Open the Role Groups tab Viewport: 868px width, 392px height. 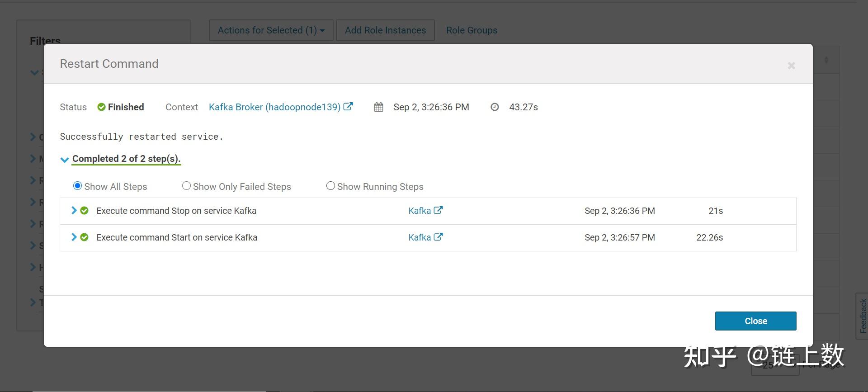tap(472, 30)
